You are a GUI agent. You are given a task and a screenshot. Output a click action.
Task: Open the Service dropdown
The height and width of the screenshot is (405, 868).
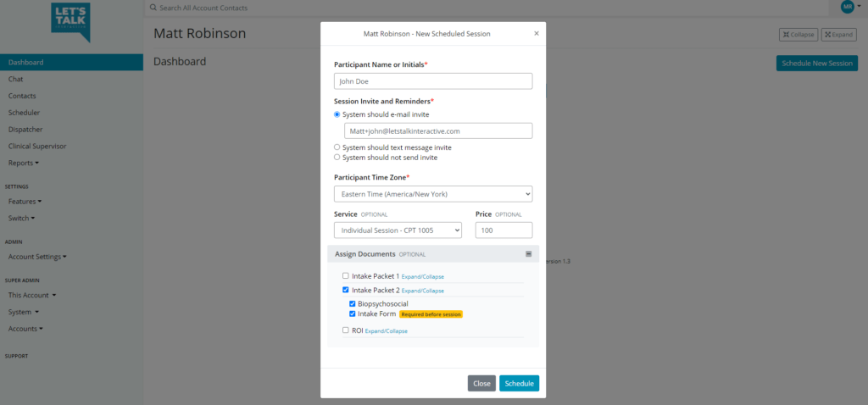click(x=398, y=230)
